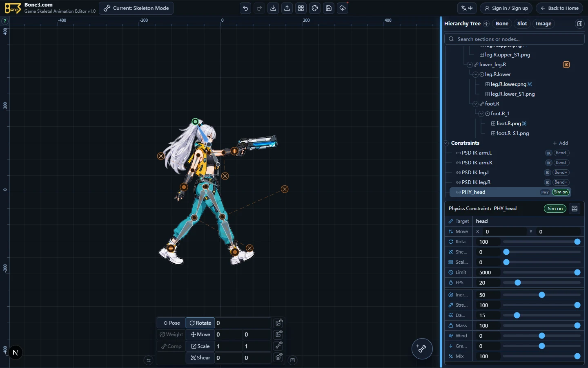Toggle Bend+ on PSD IK leg.R

click(x=561, y=182)
